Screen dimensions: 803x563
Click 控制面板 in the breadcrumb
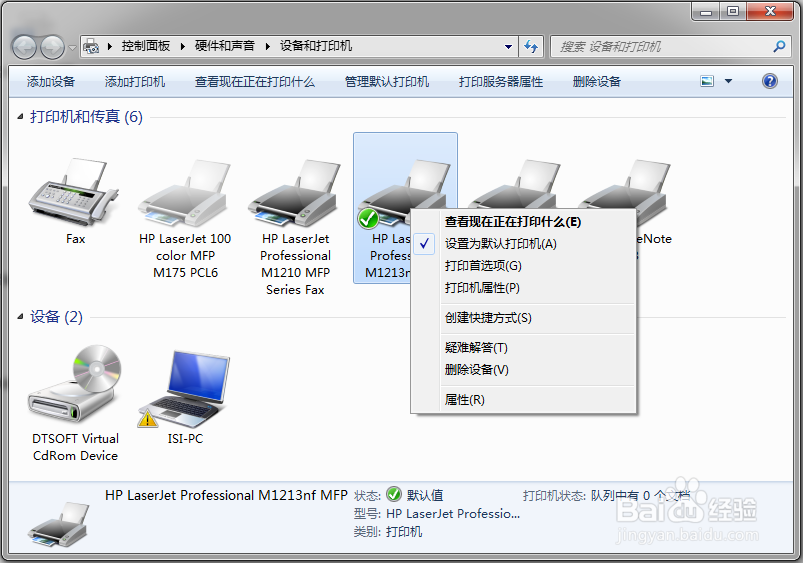145,46
